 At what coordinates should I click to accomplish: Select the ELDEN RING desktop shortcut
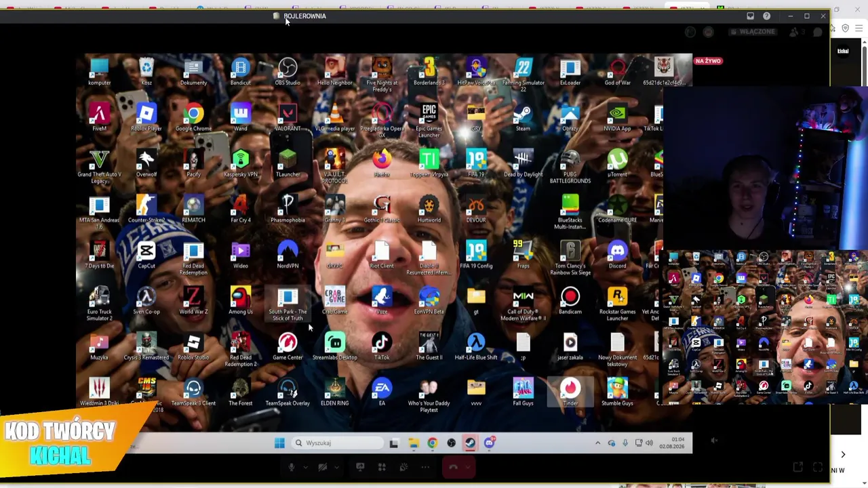point(334,392)
